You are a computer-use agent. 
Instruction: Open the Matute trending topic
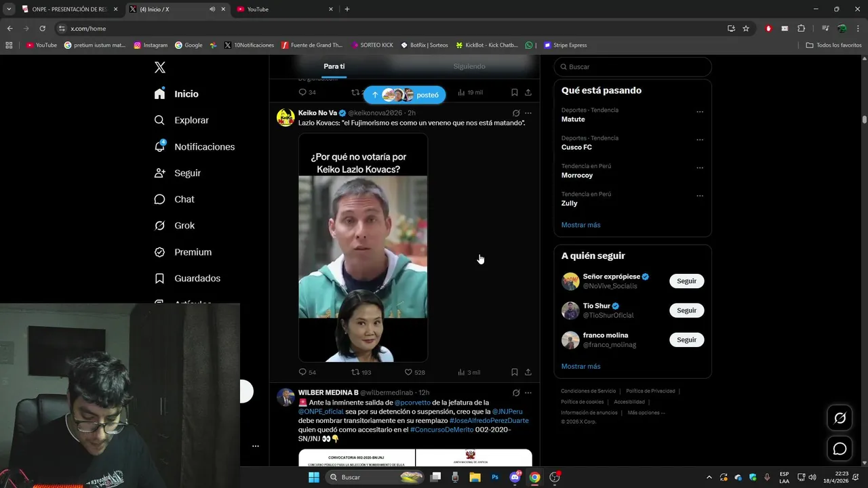click(x=573, y=119)
